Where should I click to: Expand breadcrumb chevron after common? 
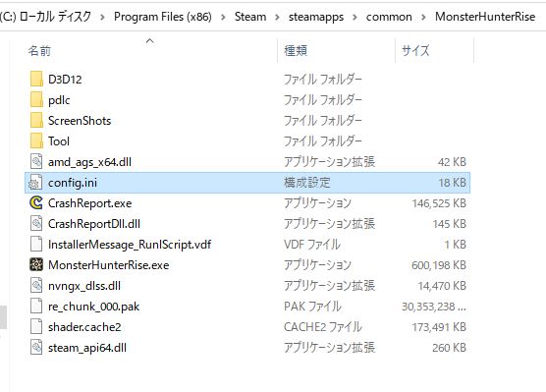(x=423, y=17)
